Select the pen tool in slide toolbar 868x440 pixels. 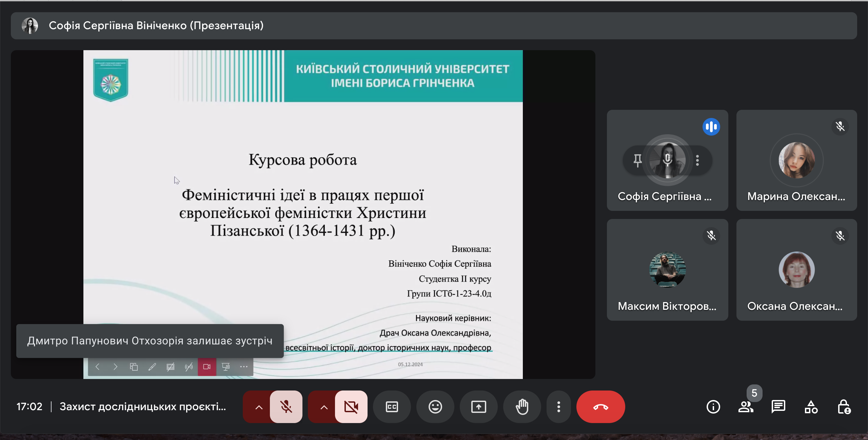[152, 367]
